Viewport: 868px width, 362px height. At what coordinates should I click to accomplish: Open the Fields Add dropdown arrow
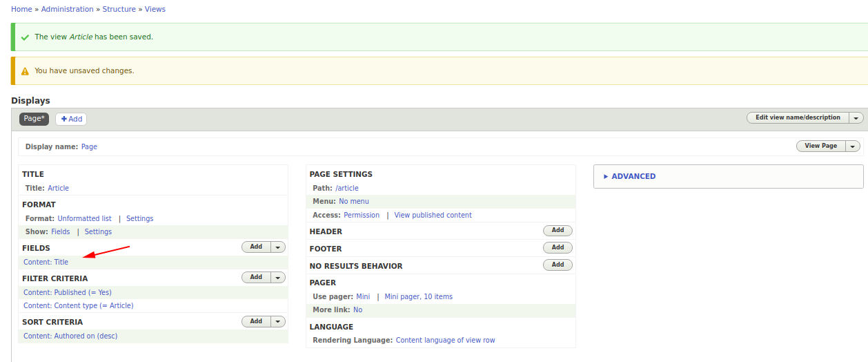click(x=278, y=247)
